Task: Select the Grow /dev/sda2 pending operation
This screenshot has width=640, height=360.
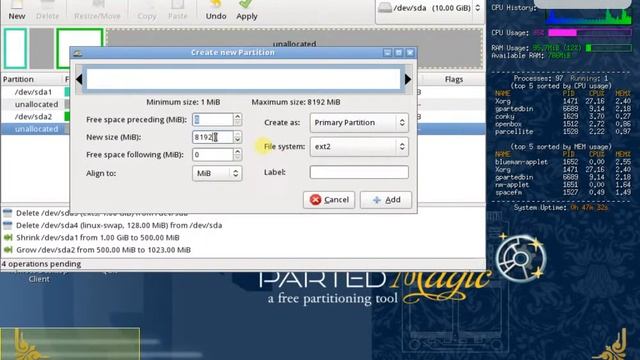Action: [103, 250]
